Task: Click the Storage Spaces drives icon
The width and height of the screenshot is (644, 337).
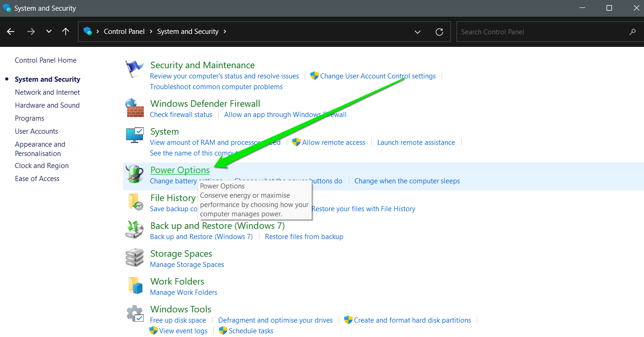Action: tap(135, 258)
